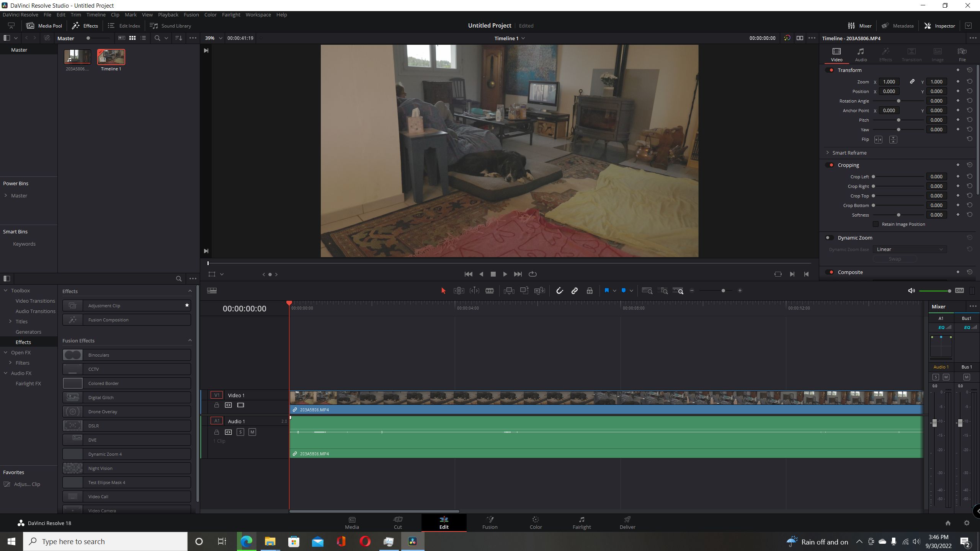Viewport: 980px width, 551px height.
Task: Collapse the Toolbox tree
Action: coord(6,290)
